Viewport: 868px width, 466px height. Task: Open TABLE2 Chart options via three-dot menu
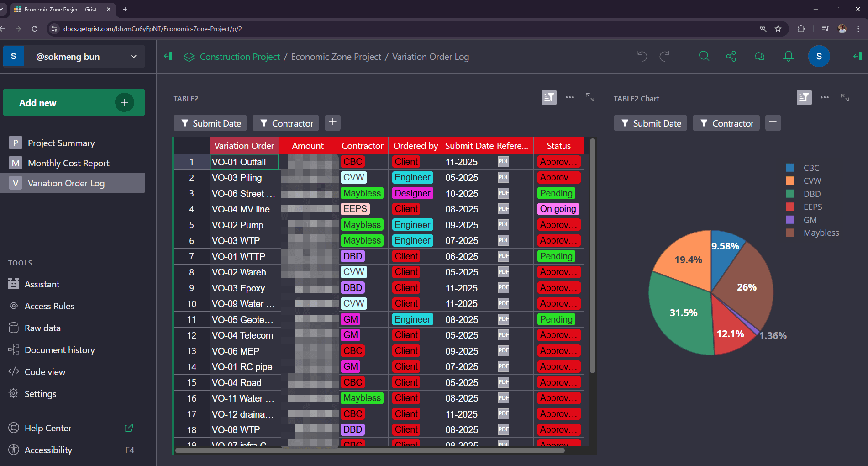click(825, 97)
